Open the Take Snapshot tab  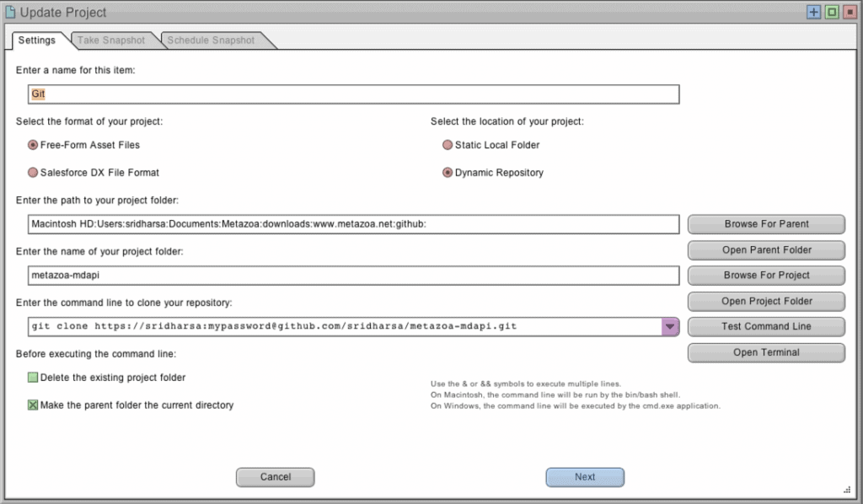coord(111,40)
